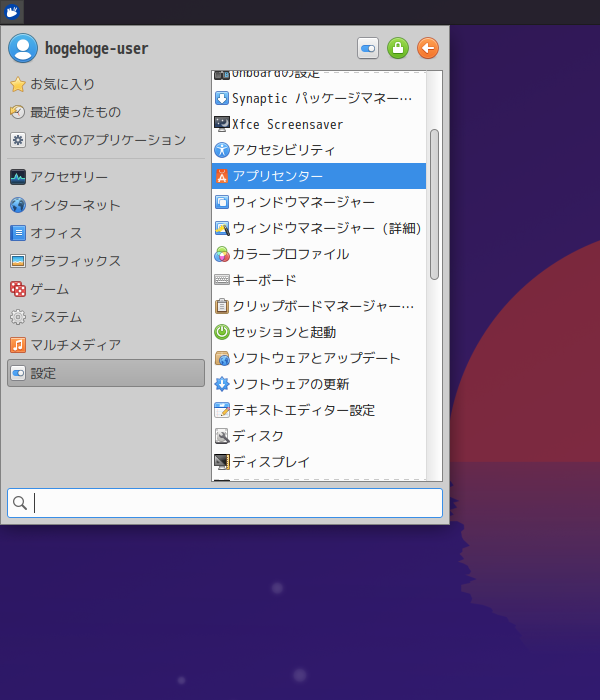
Task: Open the Whisker menu button in panel
Action: click(12, 12)
